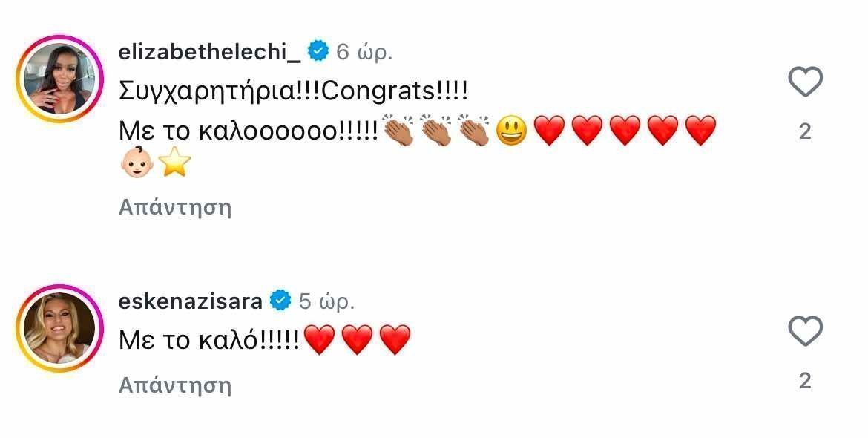Click the "Συγχαρητήρια!!!Congrats!!!!" comment text
This screenshot has height=438, width=868.
[x=294, y=92]
